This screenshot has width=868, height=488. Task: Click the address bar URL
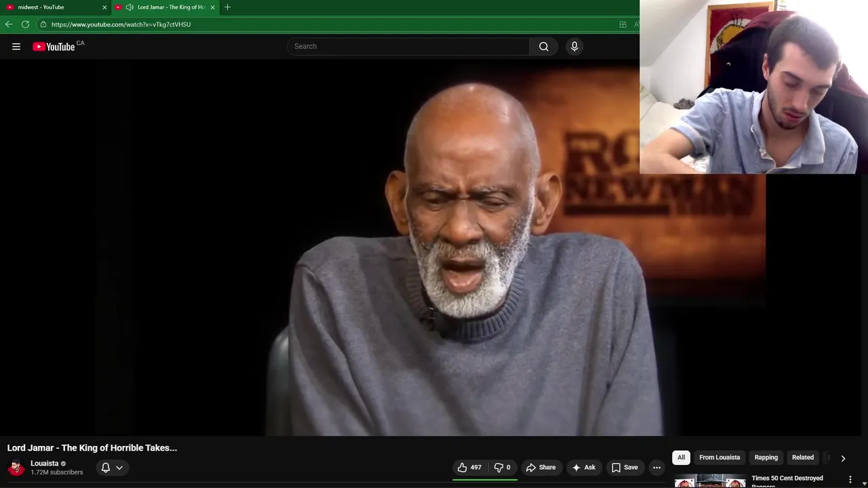(121, 24)
